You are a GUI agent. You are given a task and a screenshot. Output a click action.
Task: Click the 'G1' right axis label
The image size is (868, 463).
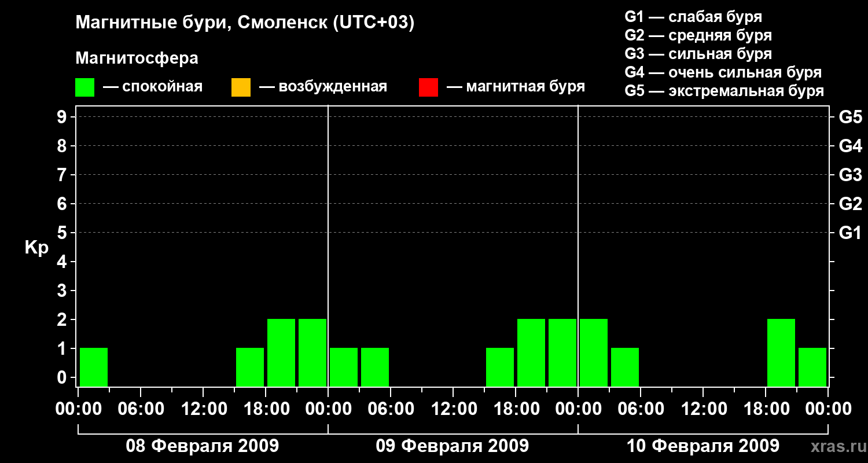pos(850,233)
